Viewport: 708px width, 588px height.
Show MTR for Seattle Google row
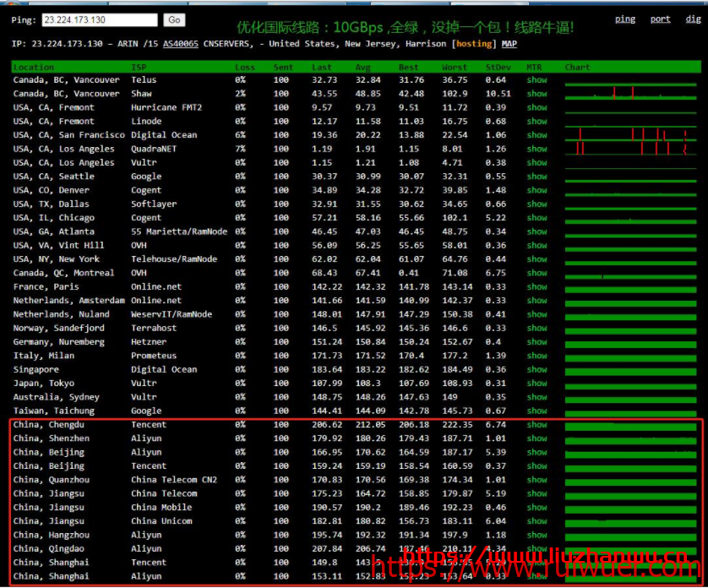coord(536,177)
